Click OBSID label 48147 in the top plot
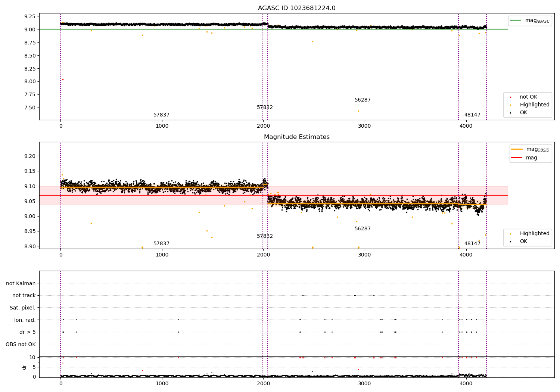 pos(472,115)
